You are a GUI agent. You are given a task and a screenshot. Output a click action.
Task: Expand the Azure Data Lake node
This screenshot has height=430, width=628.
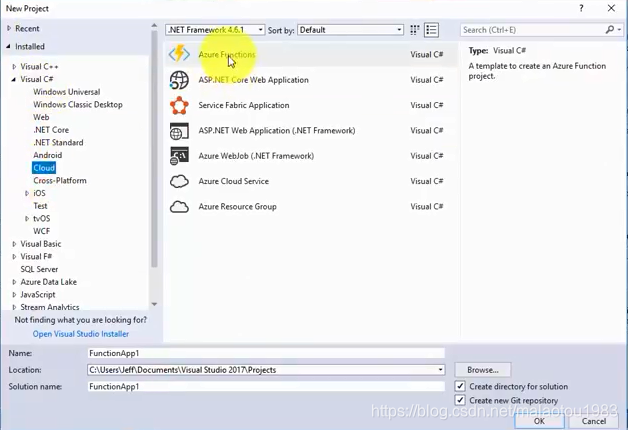tap(14, 282)
